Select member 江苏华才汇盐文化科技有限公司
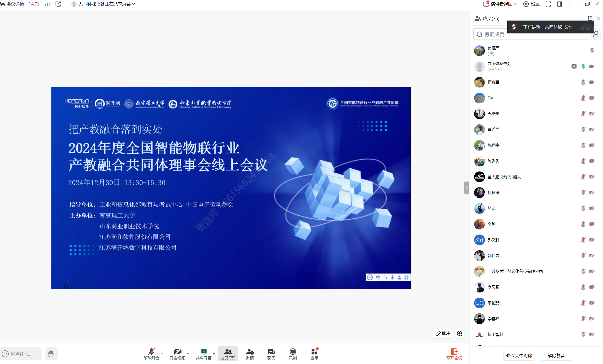 tap(536, 271)
